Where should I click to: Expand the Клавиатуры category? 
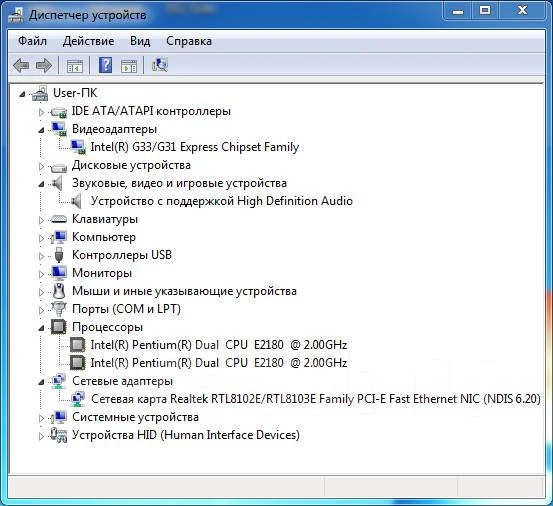click(x=41, y=220)
